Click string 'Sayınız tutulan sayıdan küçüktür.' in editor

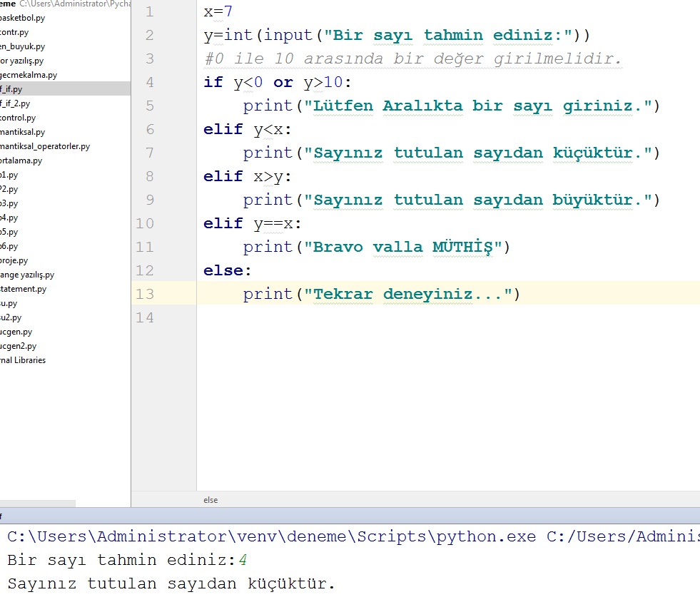[477, 153]
